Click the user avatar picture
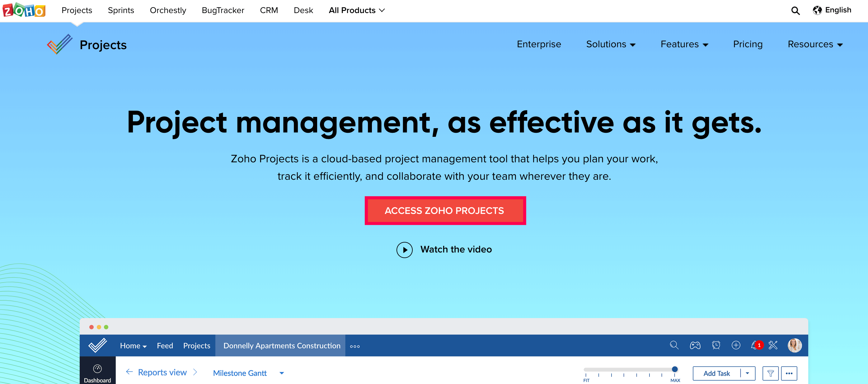Image resolution: width=868 pixels, height=384 pixels. pos(795,345)
